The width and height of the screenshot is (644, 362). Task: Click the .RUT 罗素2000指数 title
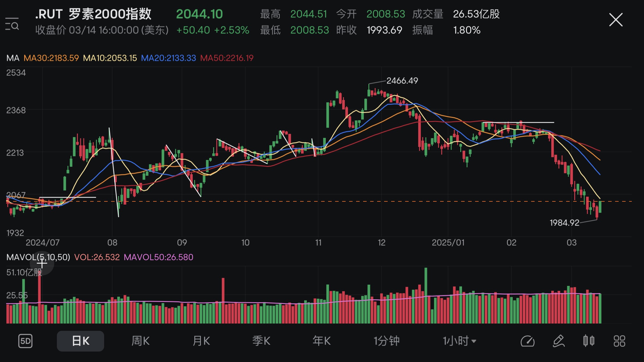(93, 14)
